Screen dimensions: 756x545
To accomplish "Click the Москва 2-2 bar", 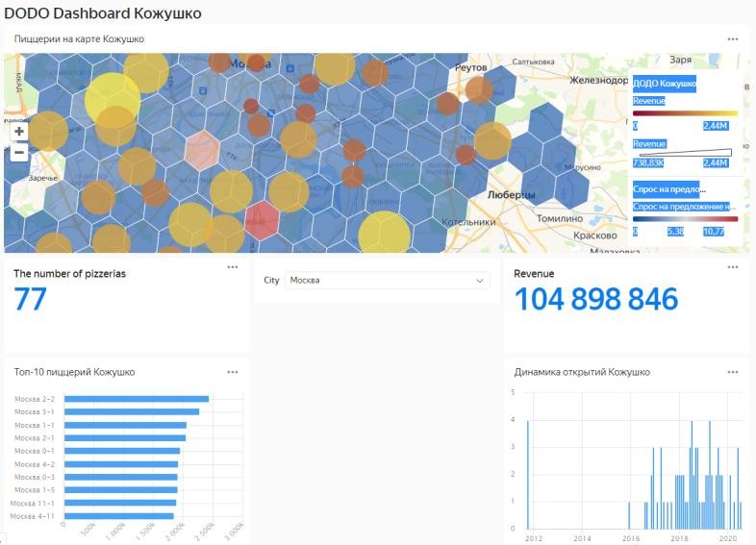I will click(x=137, y=399).
